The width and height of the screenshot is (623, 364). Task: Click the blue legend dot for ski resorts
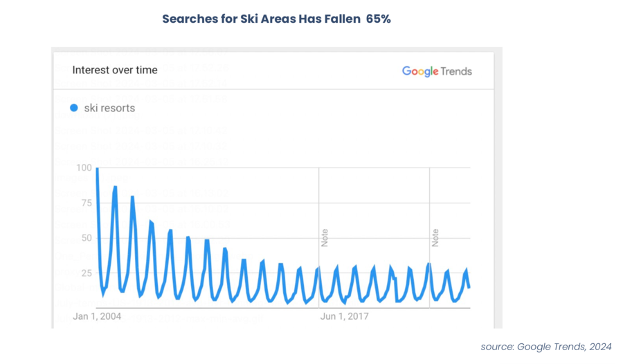click(74, 108)
